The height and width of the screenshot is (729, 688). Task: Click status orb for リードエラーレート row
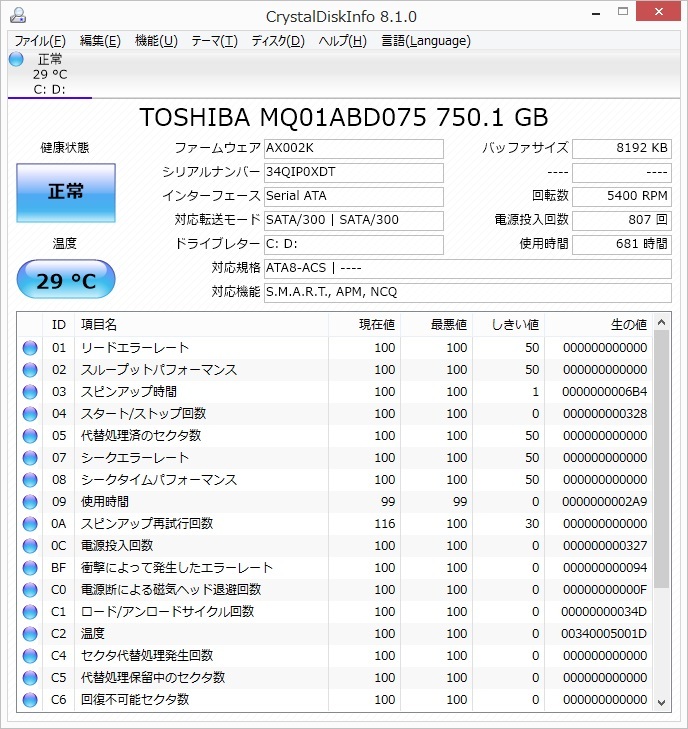[x=30, y=348]
